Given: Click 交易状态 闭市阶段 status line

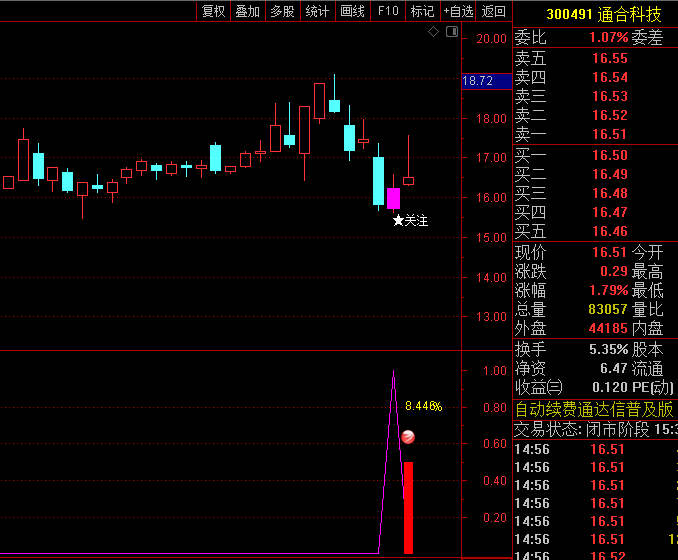Looking at the screenshot, I should coord(595,429).
